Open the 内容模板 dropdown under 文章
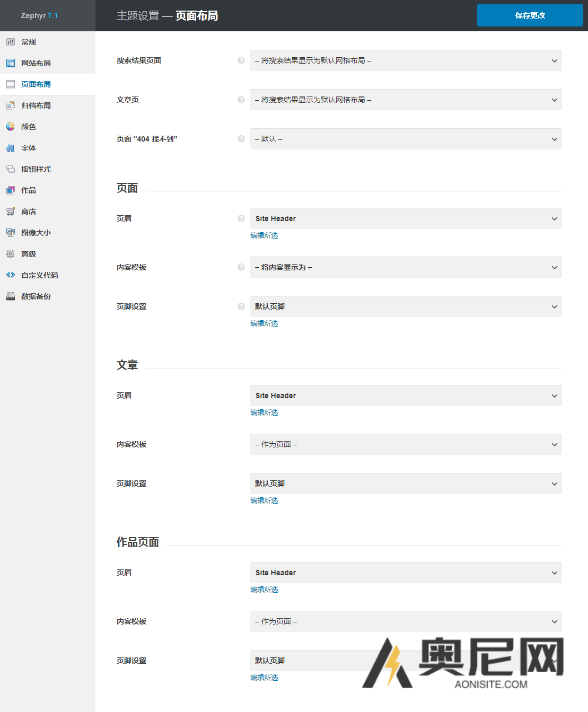Viewport: 588px width, 712px height. 406,444
